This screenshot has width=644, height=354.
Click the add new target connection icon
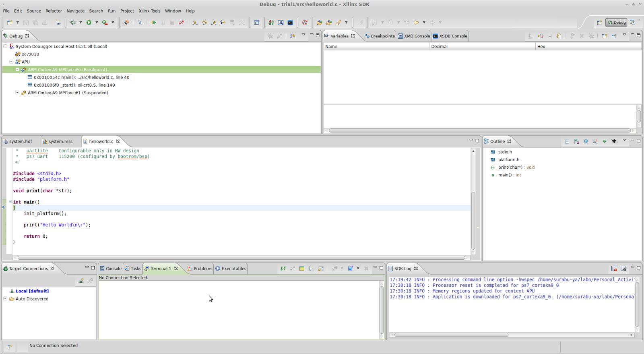pyautogui.click(x=81, y=281)
